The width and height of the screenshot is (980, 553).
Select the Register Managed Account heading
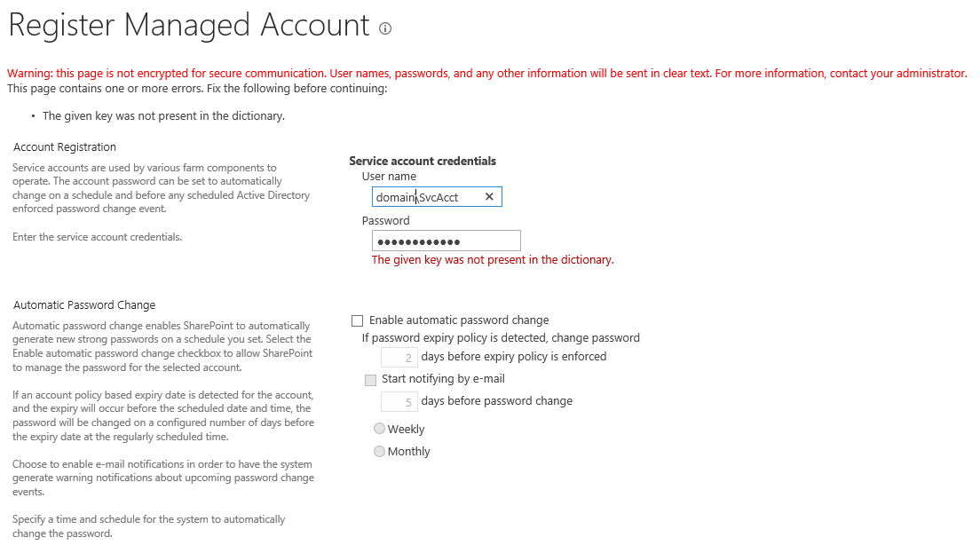(x=189, y=26)
